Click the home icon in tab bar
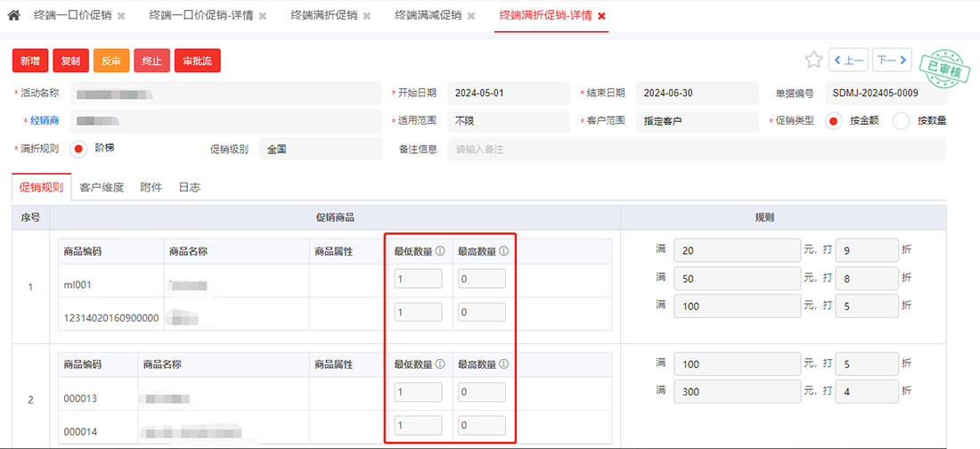This screenshot has width=980, height=449. click(x=14, y=16)
